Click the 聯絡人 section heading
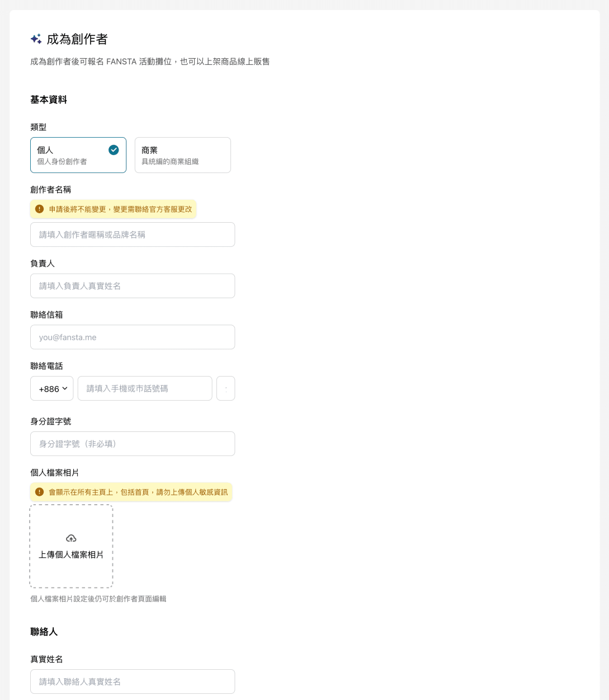This screenshot has width=609, height=700. [44, 632]
